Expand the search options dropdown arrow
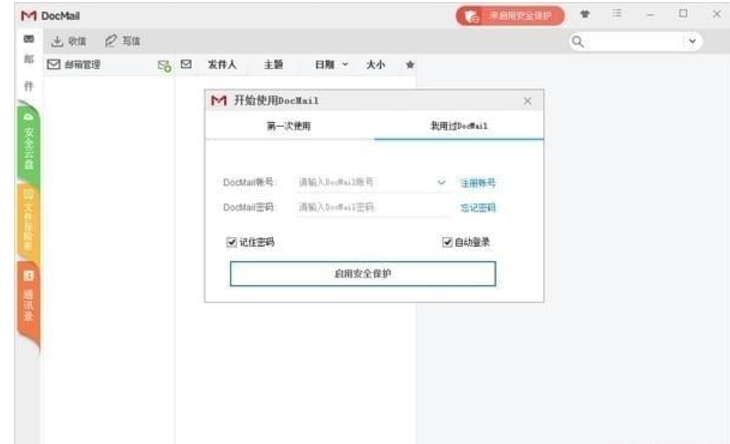 (x=692, y=41)
